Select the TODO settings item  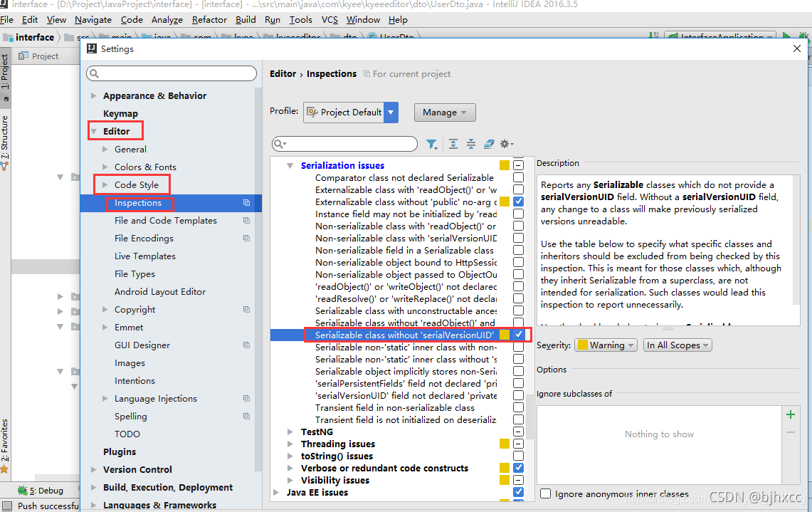[127, 434]
